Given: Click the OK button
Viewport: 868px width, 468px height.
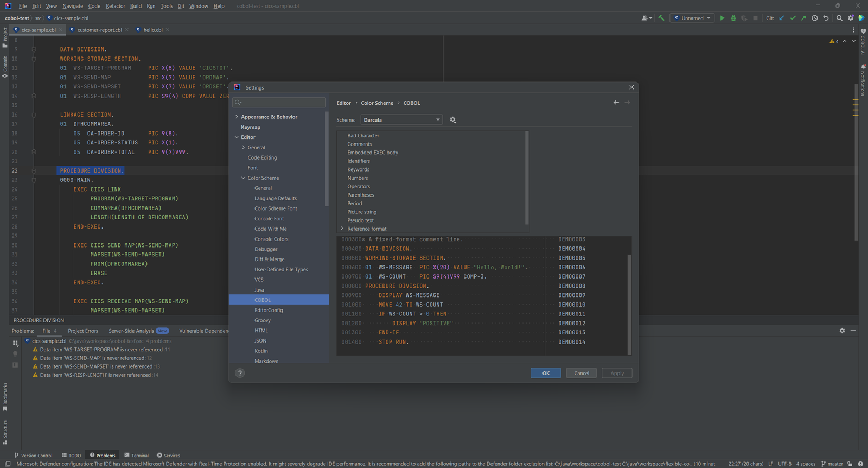Looking at the screenshot, I should (x=546, y=373).
